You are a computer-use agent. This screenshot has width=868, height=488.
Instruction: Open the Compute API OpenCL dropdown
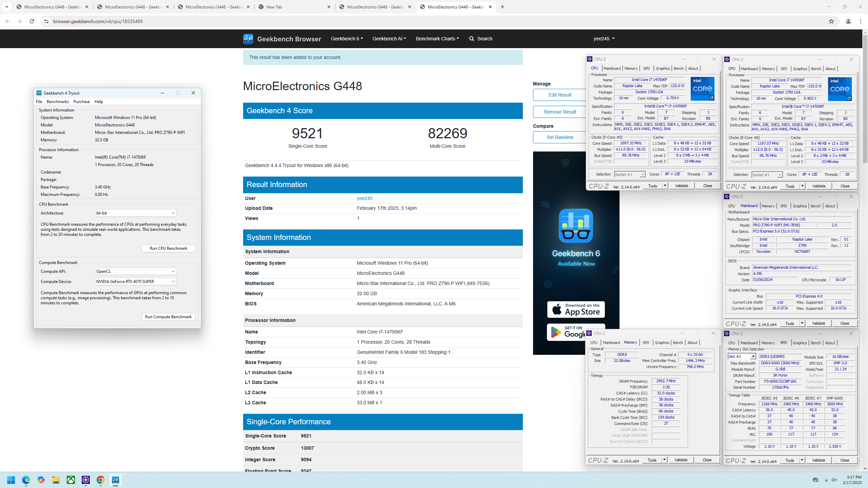pos(135,271)
